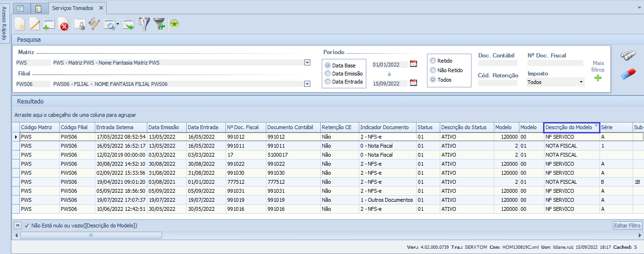Select the Data Emissão radio button
644x254 pixels.
coord(327,74)
